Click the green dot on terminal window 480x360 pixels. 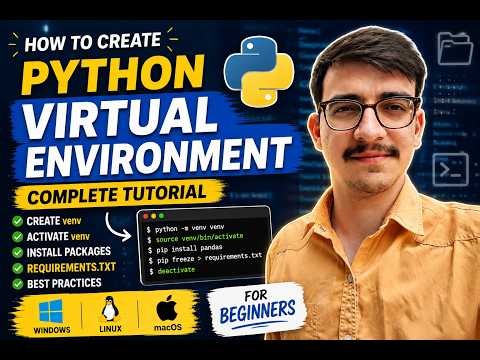(x=162, y=216)
